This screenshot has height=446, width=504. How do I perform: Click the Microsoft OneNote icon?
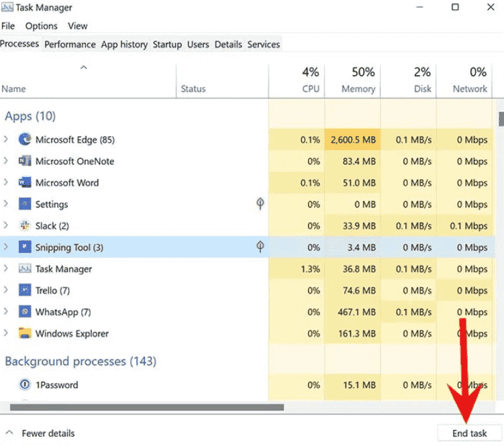25,161
